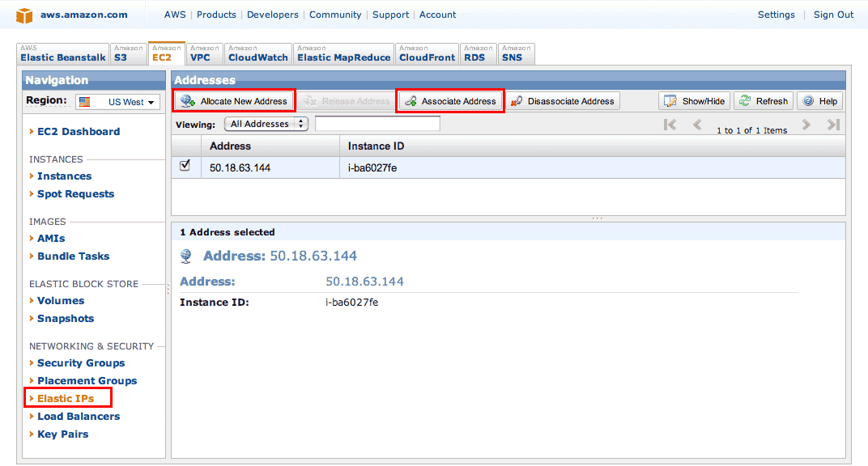The width and height of the screenshot is (868, 466).
Task: Select the Amazon EC2 tab
Action: click(x=167, y=53)
